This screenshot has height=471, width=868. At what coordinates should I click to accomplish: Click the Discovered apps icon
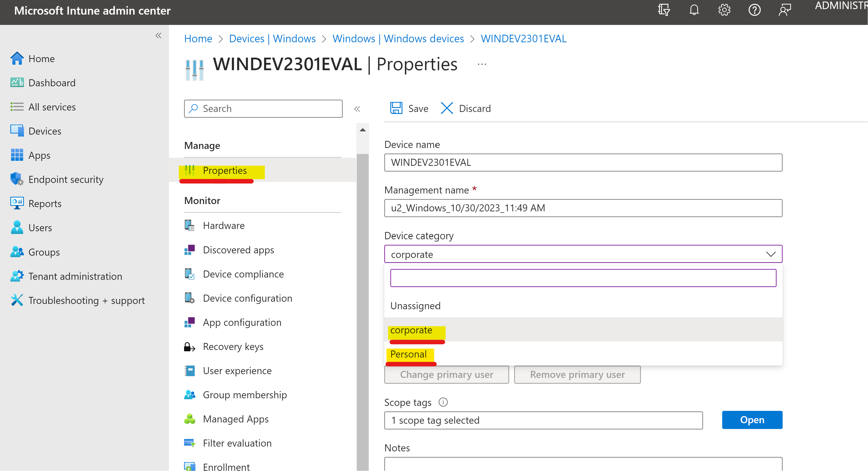(x=189, y=250)
